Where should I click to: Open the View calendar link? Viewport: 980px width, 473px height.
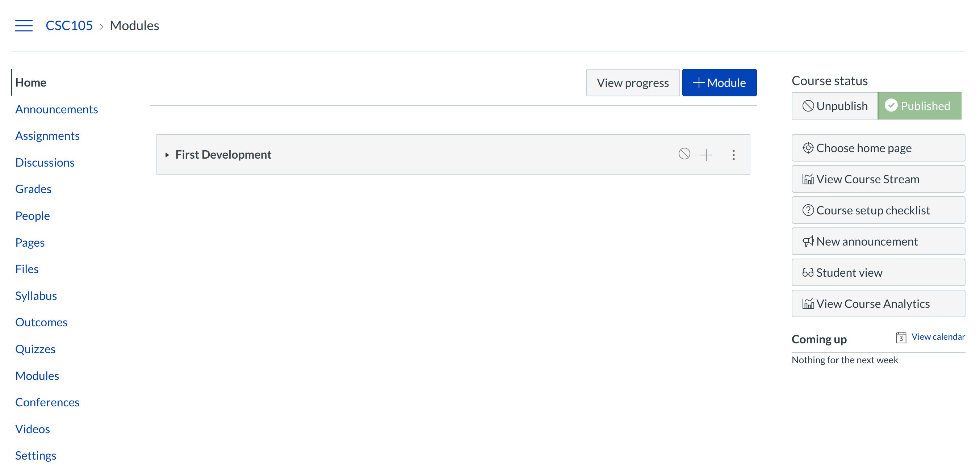[x=938, y=337]
